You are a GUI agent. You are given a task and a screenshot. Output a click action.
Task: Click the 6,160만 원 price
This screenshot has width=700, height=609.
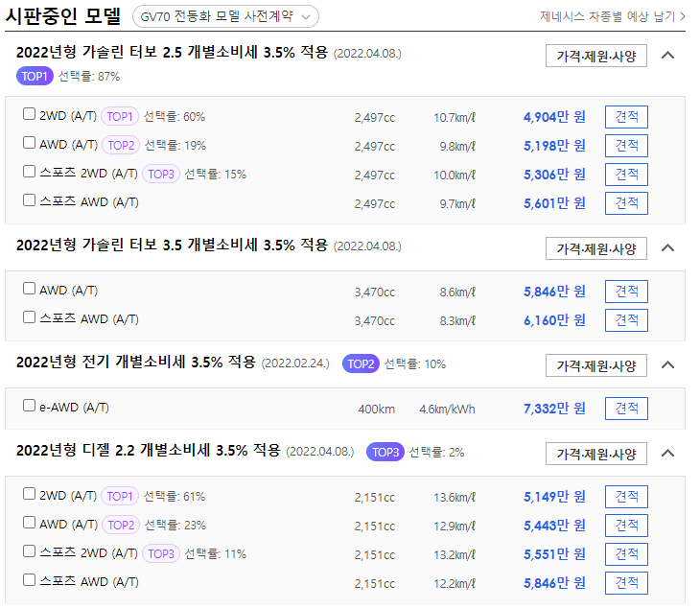pos(554,320)
